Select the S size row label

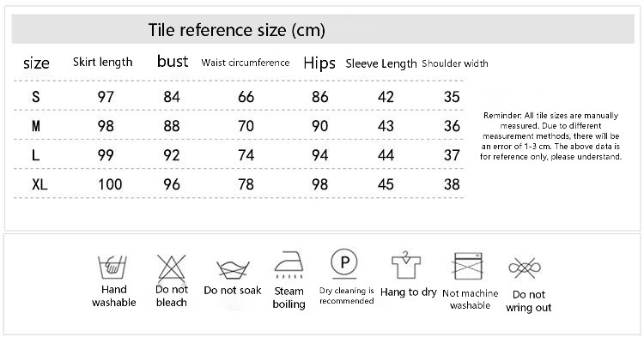(36, 97)
